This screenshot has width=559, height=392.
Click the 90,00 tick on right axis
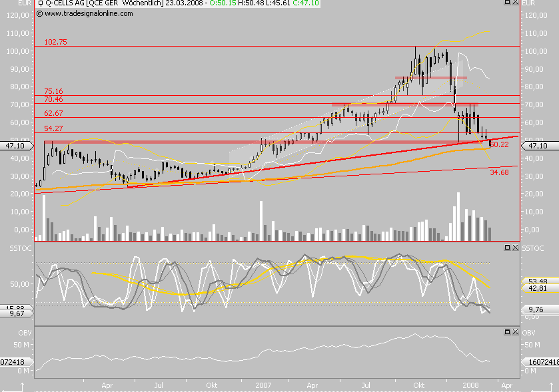(x=534, y=69)
